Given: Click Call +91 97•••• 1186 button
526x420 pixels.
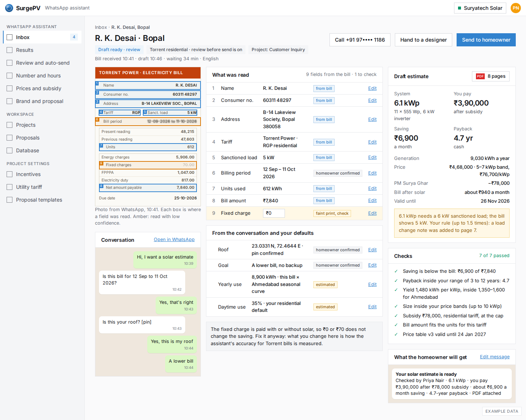Looking at the screenshot, I should (x=360, y=40).
